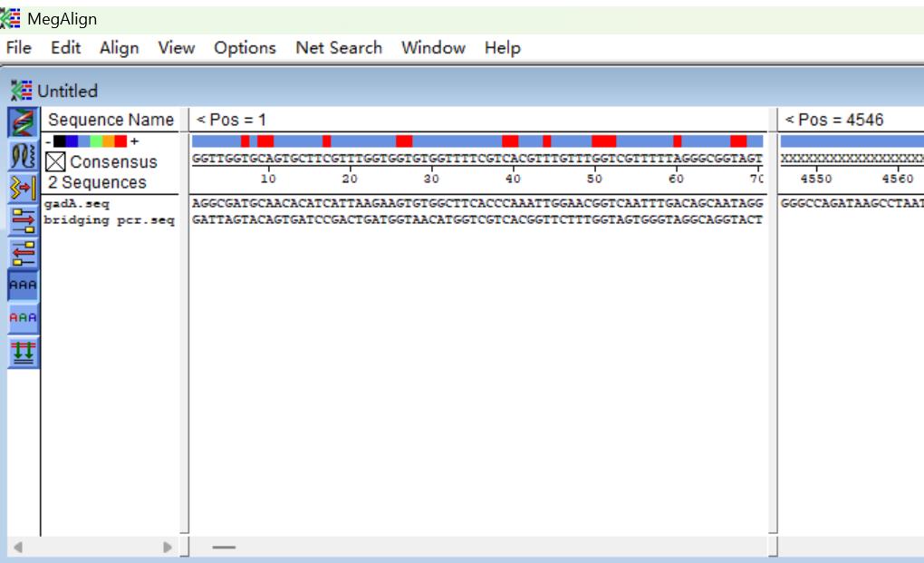
Task: Expand the '< Pos = 1' position indicator
Action: [231, 120]
